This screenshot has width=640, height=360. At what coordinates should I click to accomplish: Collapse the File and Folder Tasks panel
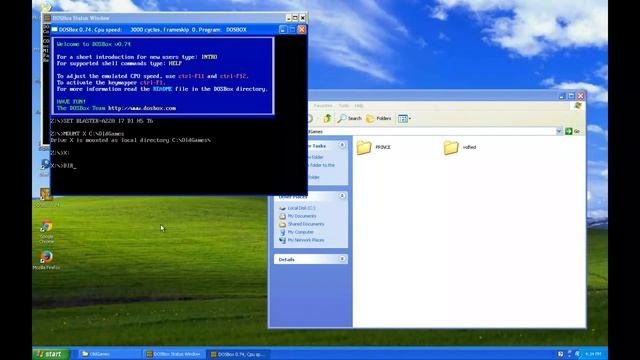point(342,145)
